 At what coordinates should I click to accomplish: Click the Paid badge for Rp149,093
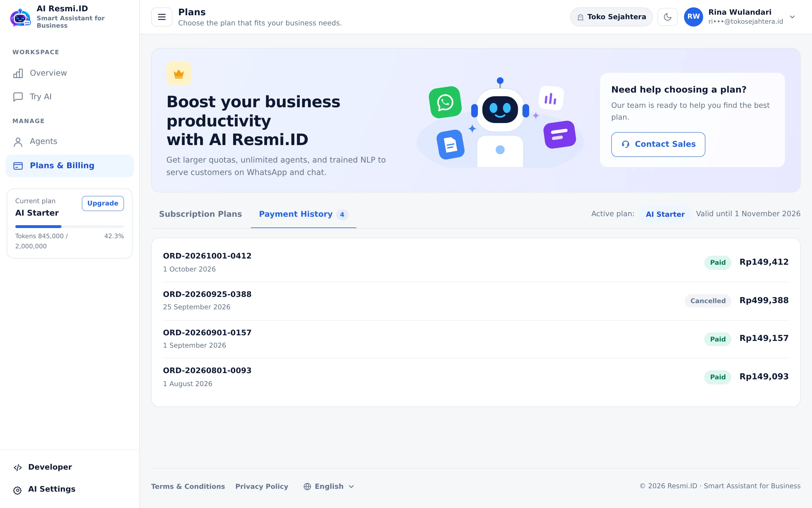718,377
